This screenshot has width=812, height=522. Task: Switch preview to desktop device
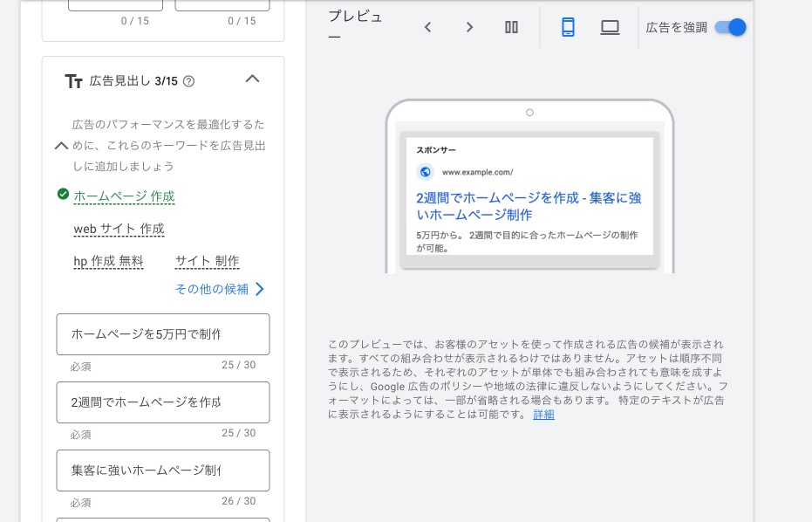[610, 27]
